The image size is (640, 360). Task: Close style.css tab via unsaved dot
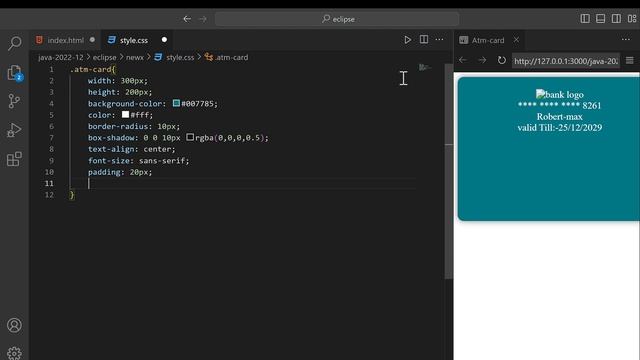[x=164, y=40]
